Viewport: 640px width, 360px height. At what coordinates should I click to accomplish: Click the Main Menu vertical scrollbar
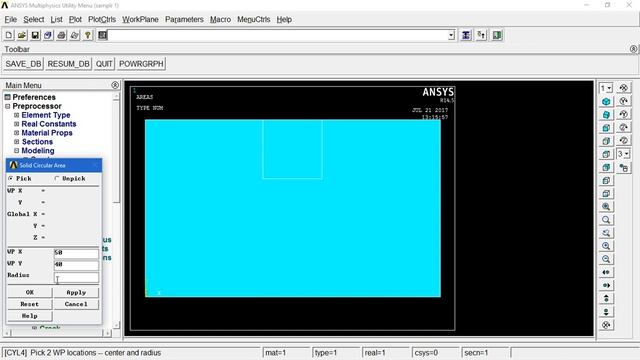tap(116, 210)
